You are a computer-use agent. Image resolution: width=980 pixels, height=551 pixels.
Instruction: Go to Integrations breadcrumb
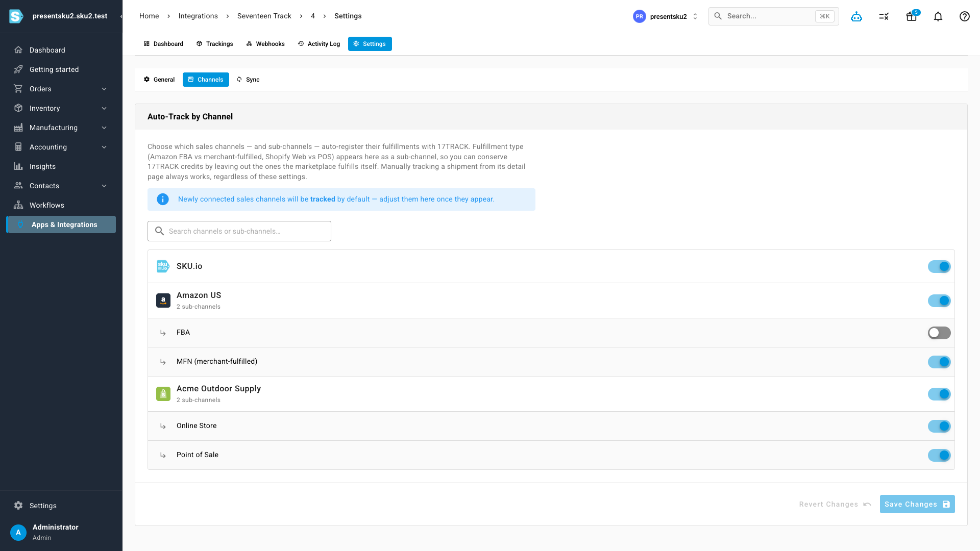(198, 16)
